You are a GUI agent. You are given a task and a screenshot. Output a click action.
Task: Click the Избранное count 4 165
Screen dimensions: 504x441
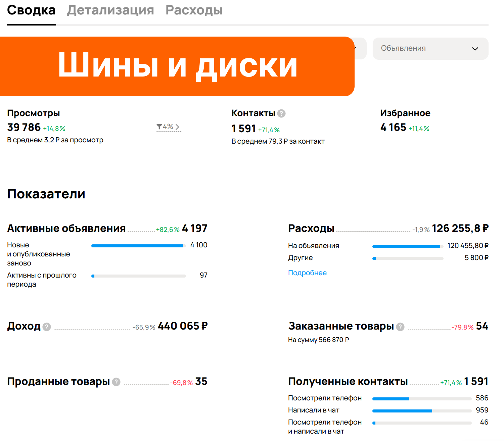(393, 128)
